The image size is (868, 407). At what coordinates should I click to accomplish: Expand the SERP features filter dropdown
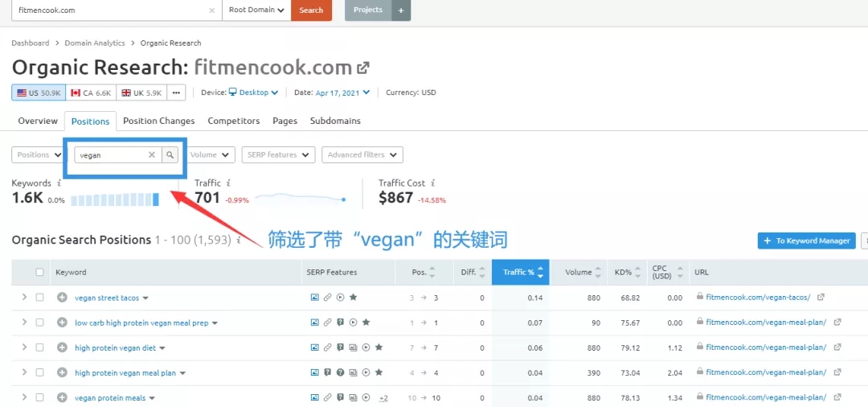click(279, 155)
